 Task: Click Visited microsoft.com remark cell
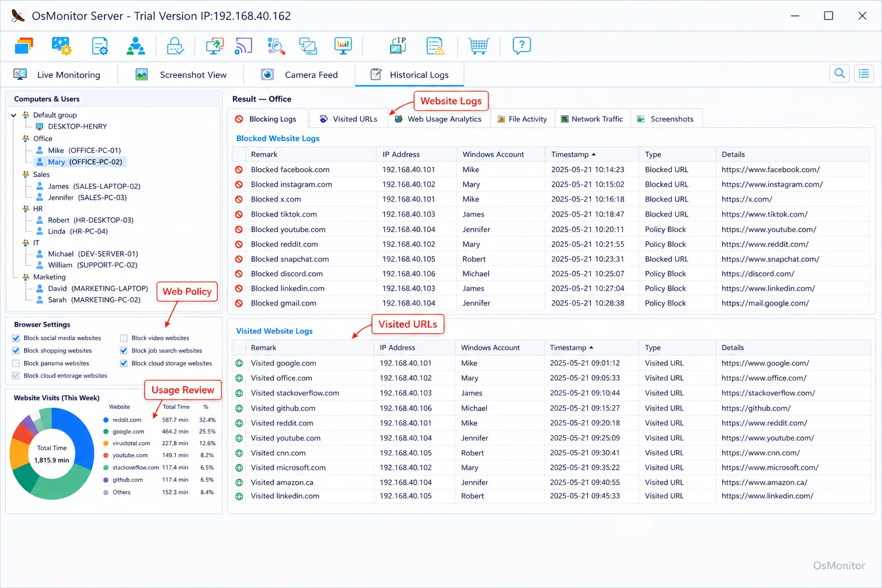click(x=288, y=468)
